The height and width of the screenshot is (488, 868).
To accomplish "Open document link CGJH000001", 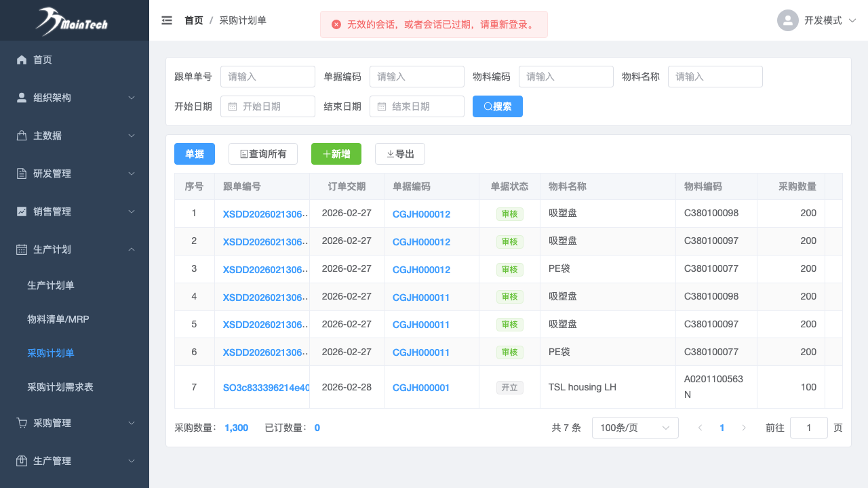I will point(421,388).
